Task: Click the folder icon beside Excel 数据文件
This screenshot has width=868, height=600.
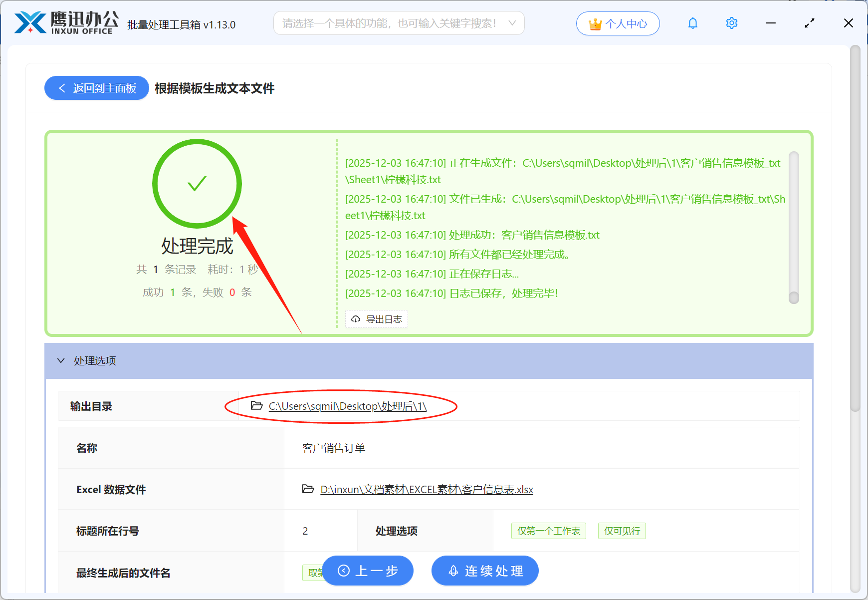Action: tap(308, 489)
